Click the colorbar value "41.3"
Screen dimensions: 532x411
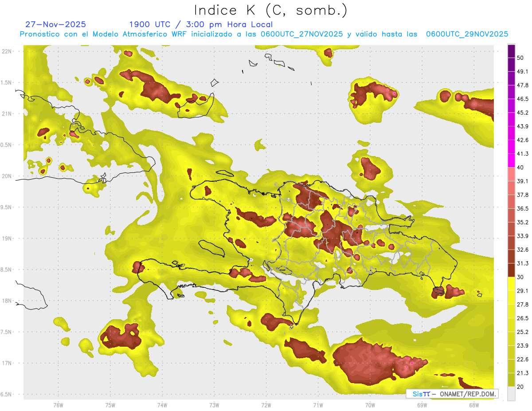(523, 154)
